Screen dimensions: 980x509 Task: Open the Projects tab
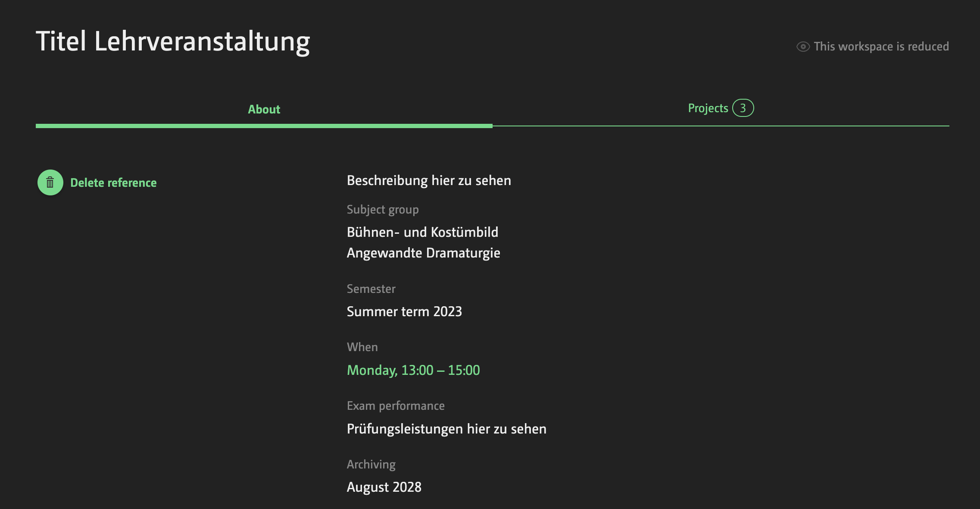[708, 108]
